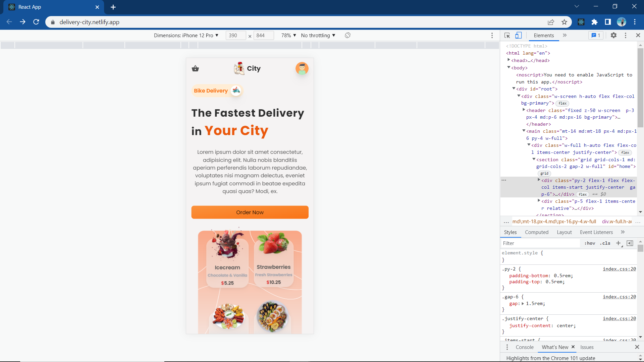
Task: Click the Order Now button
Action: coord(250,212)
